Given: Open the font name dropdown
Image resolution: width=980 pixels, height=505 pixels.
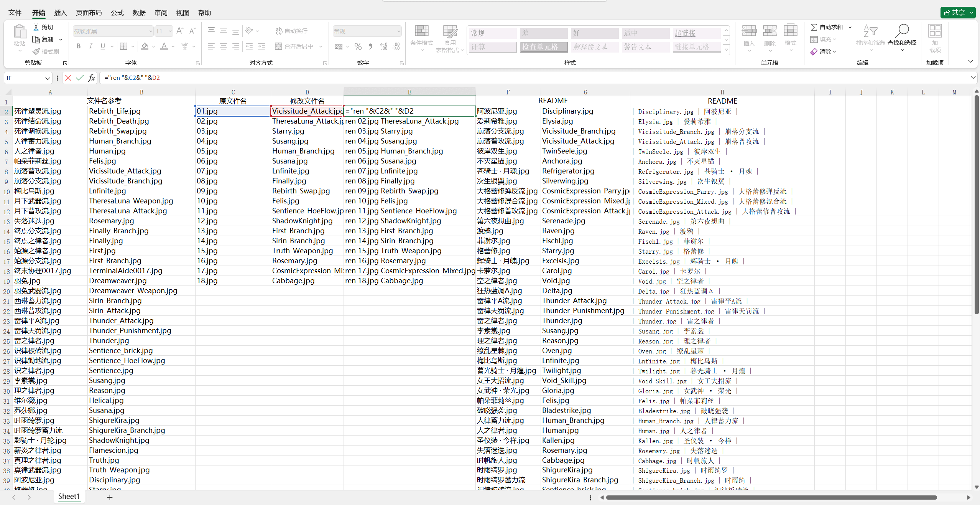Looking at the screenshot, I should 150,31.
